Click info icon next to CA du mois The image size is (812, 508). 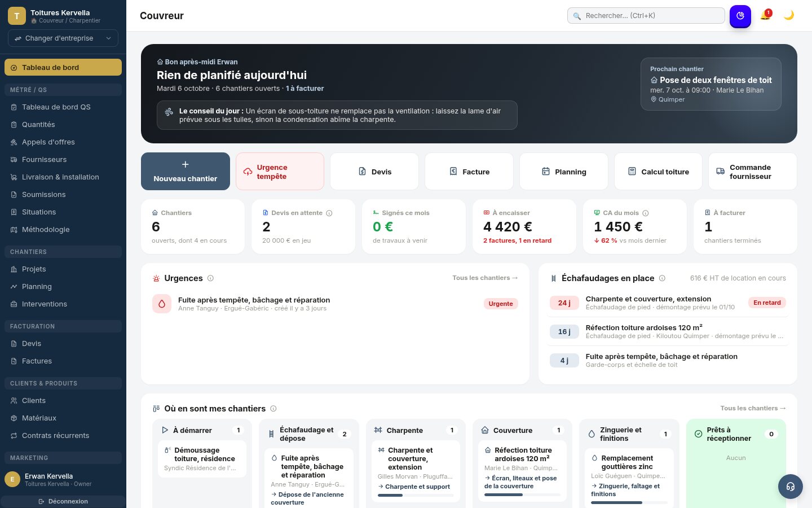coord(646,213)
